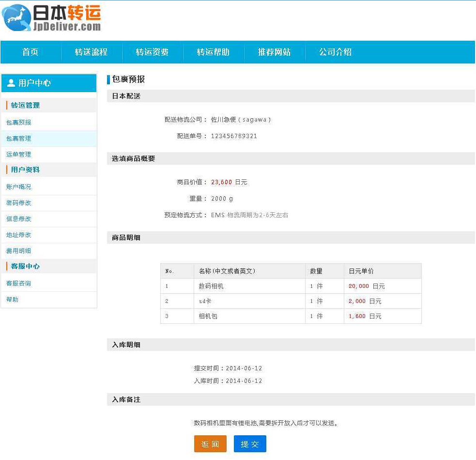Open the 推荐网站 navigation menu item
Screen dimensions: 476x460
coord(274,52)
